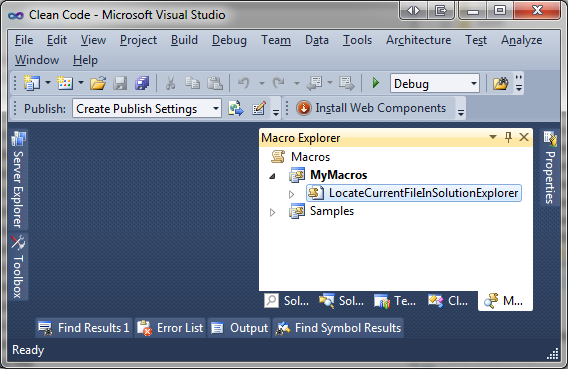Open the Project menu

click(x=138, y=40)
